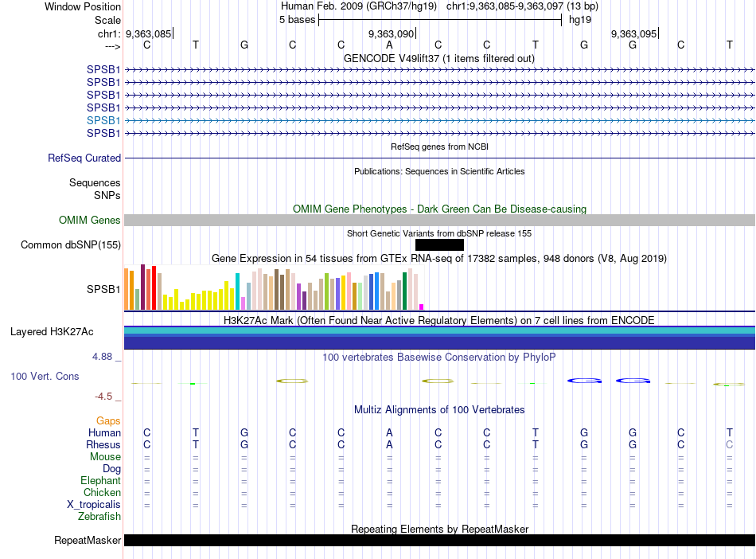
Task: Click the RepeatMasker track label
Action: [x=88, y=540]
